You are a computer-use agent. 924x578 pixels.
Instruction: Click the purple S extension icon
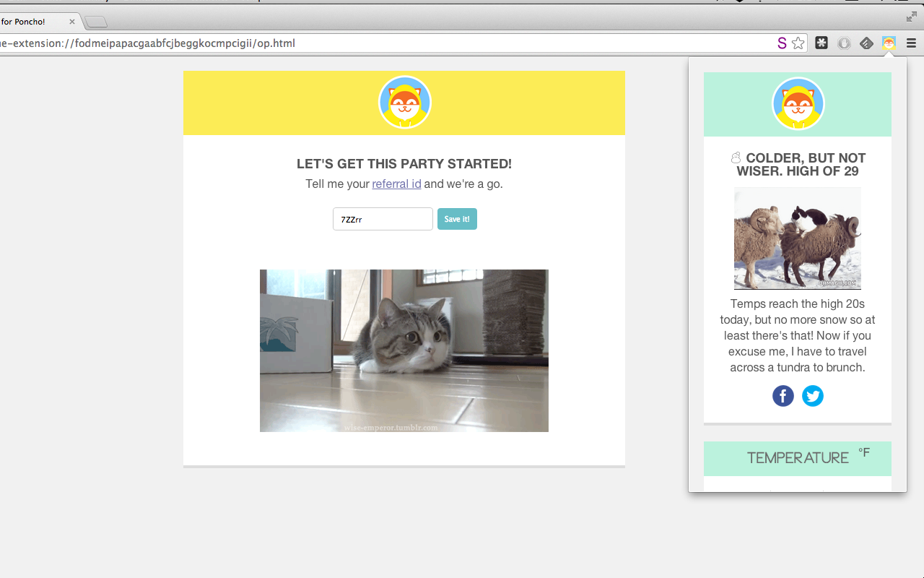click(782, 43)
